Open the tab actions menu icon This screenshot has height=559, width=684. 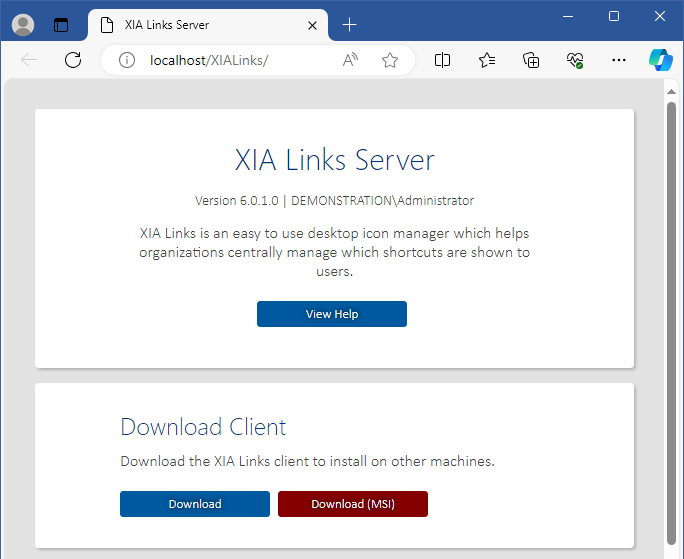click(61, 25)
